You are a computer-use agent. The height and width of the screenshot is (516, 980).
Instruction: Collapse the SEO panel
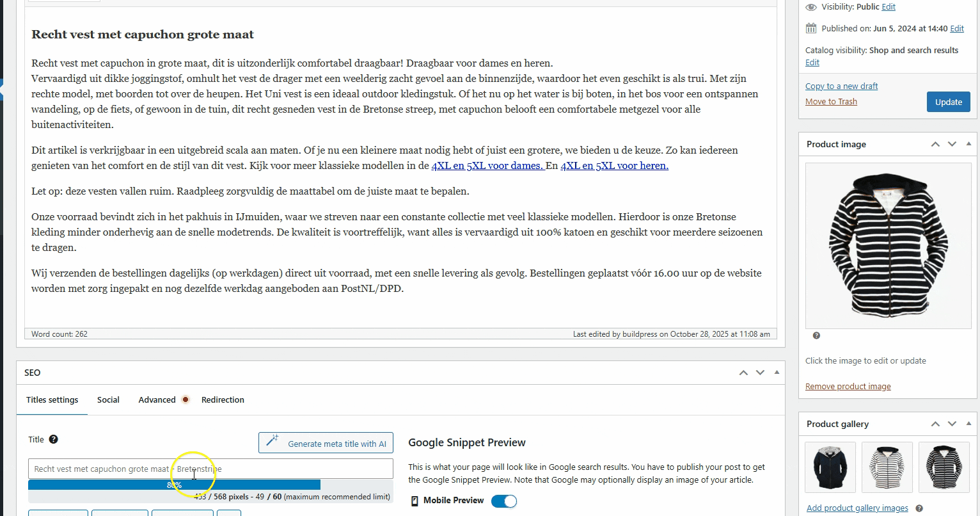[x=777, y=373]
